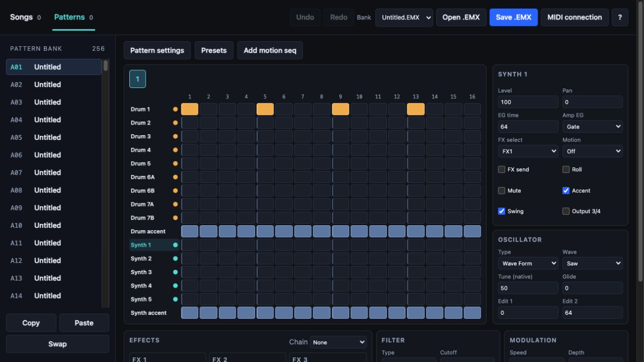Viewport: 644px width, 362px height.
Task: Open the Motion dropdown showing Off
Action: click(x=593, y=152)
